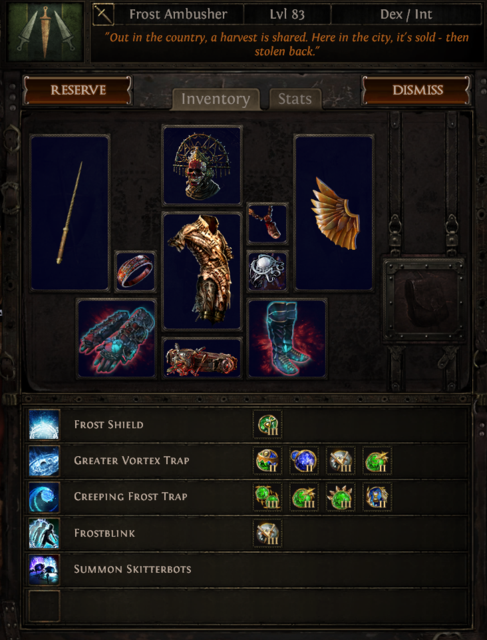Select the teal boots equipment slot
The image size is (487, 640).
pos(287,338)
